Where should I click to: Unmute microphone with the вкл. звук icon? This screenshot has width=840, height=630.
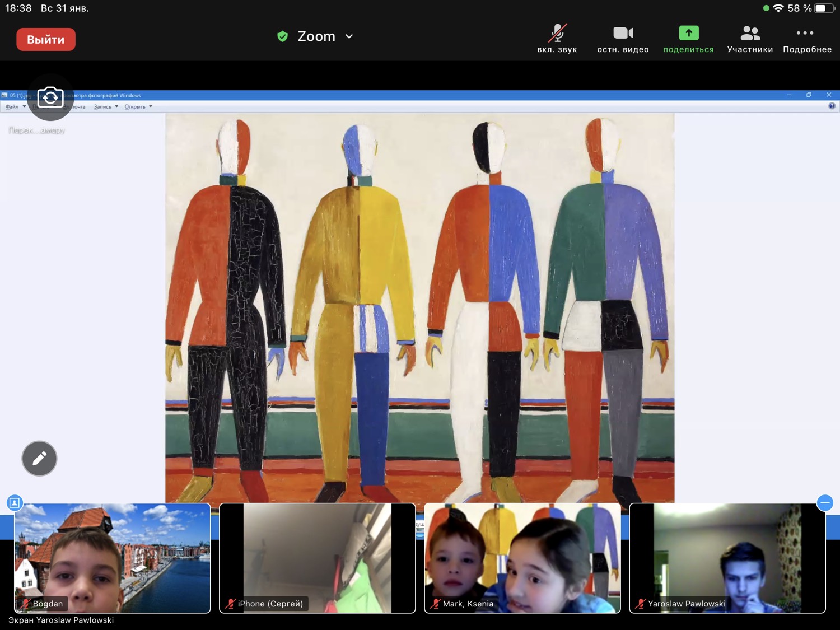[557, 34]
